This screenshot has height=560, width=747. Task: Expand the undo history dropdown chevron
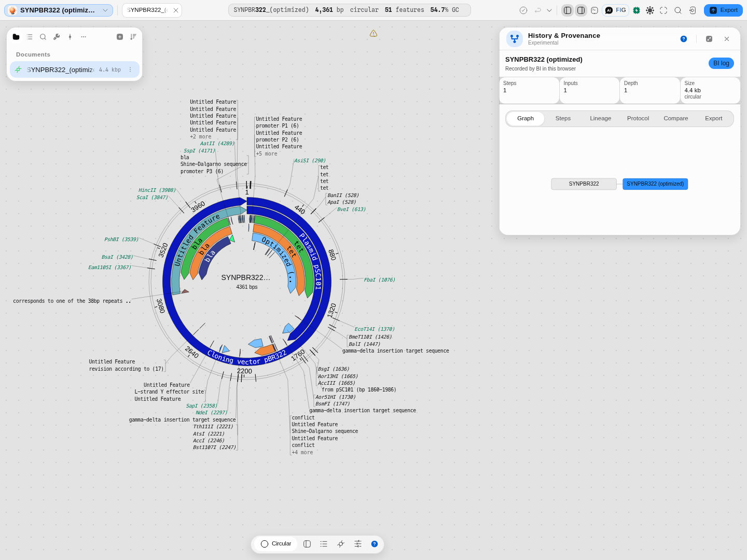pos(549,10)
